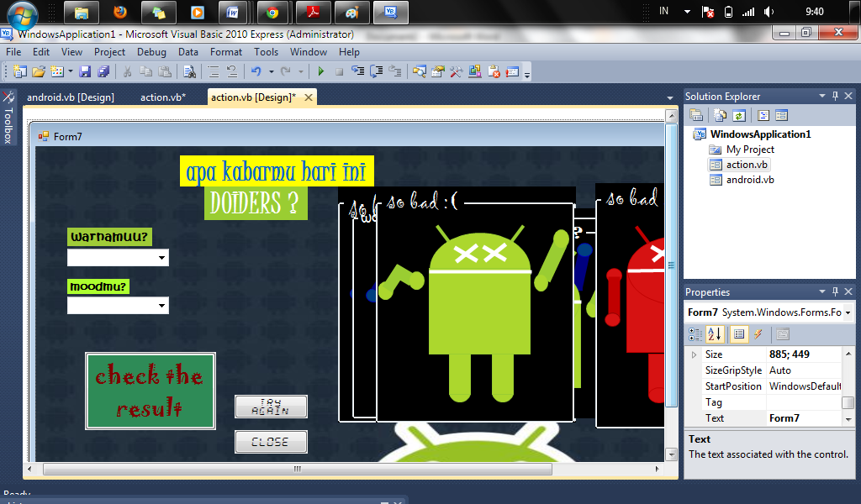The image size is (861, 504).
Task: Open the File menu
Action: click(13, 51)
